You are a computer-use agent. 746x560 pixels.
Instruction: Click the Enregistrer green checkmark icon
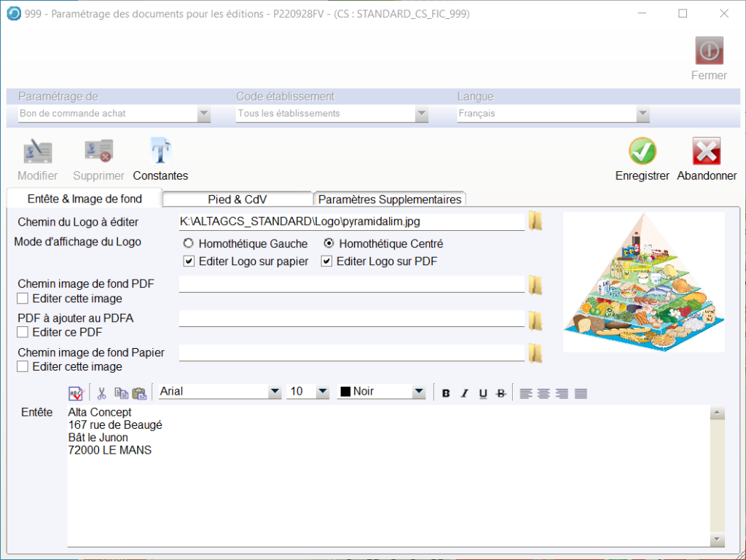coord(642,151)
